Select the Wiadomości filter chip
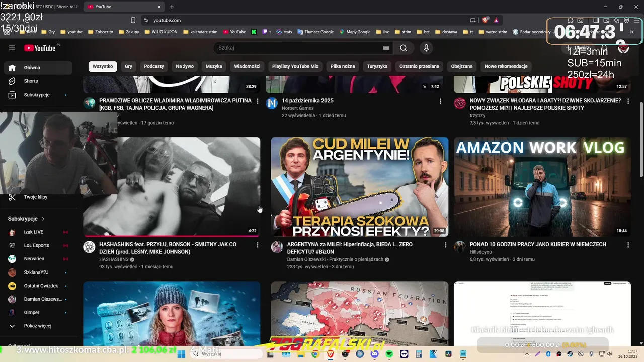The height and width of the screenshot is (362, 644). 247,66
